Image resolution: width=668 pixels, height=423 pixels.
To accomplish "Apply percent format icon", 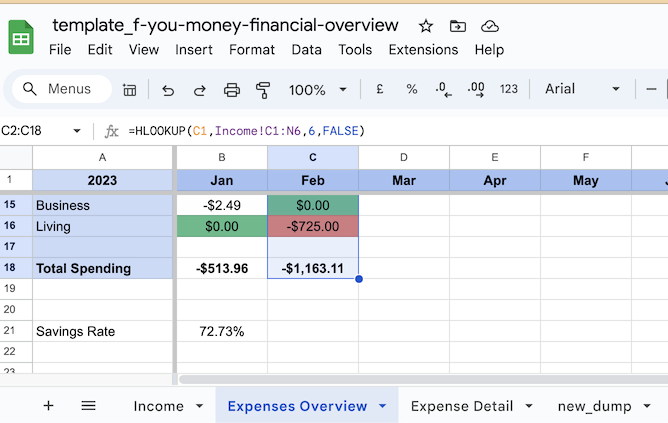I will tap(412, 89).
